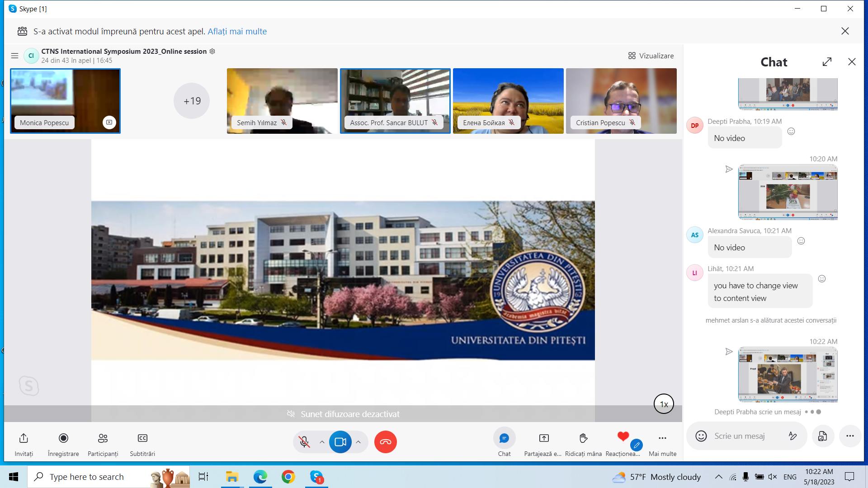Click Partajează ecran share screen icon
This screenshot has width=868, height=488.
pos(544,438)
